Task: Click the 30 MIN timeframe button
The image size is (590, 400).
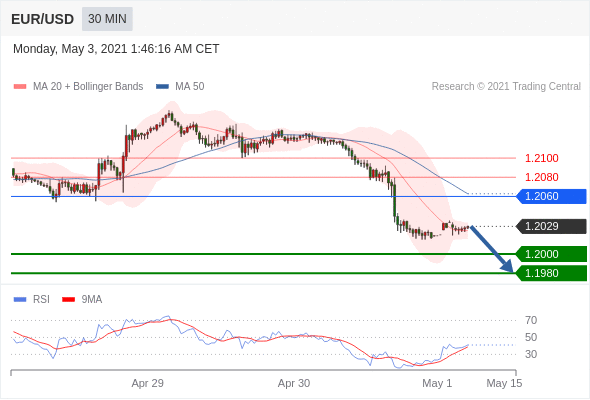Action: (107, 19)
